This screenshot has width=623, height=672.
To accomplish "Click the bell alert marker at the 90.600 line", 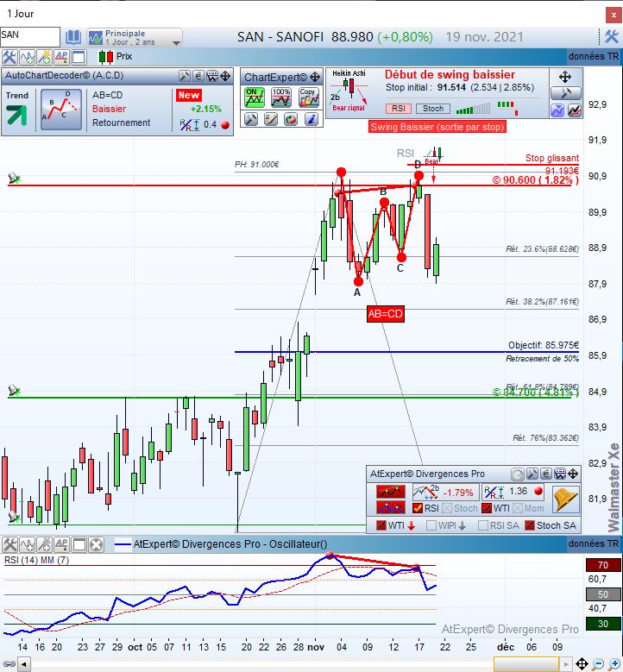I will [x=14, y=178].
